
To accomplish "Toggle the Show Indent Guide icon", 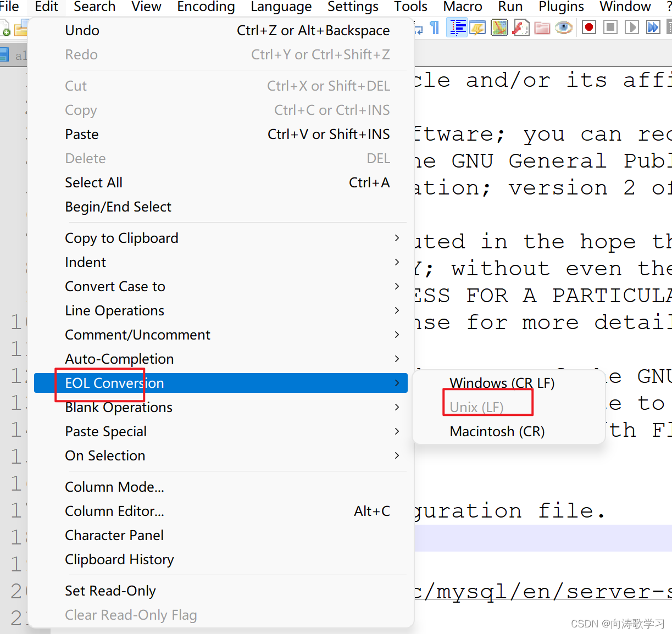I will (x=457, y=27).
